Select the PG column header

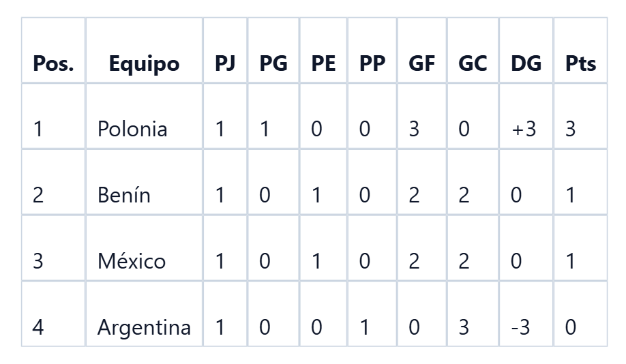click(x=273, y=50)
